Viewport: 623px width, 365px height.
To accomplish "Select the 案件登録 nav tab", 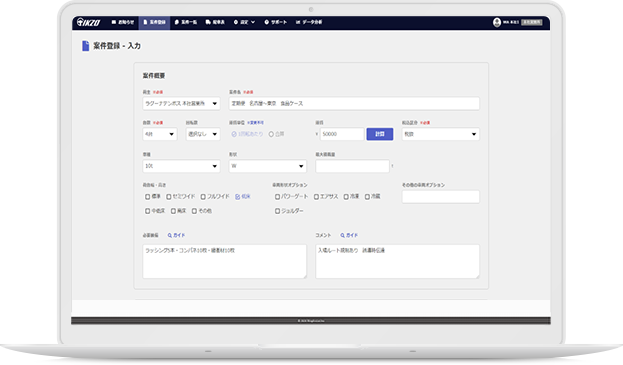I will 154,22.
